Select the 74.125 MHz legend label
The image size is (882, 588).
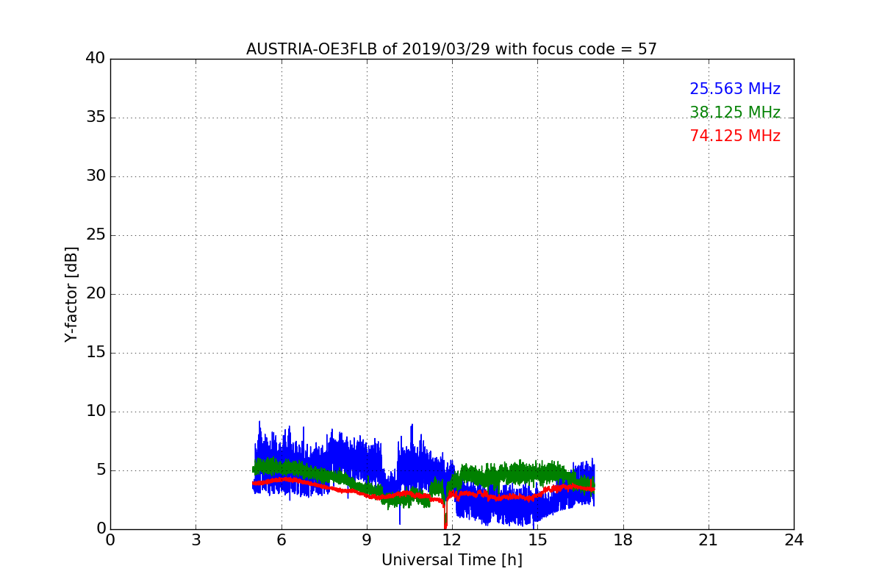(x=735, y=136)
